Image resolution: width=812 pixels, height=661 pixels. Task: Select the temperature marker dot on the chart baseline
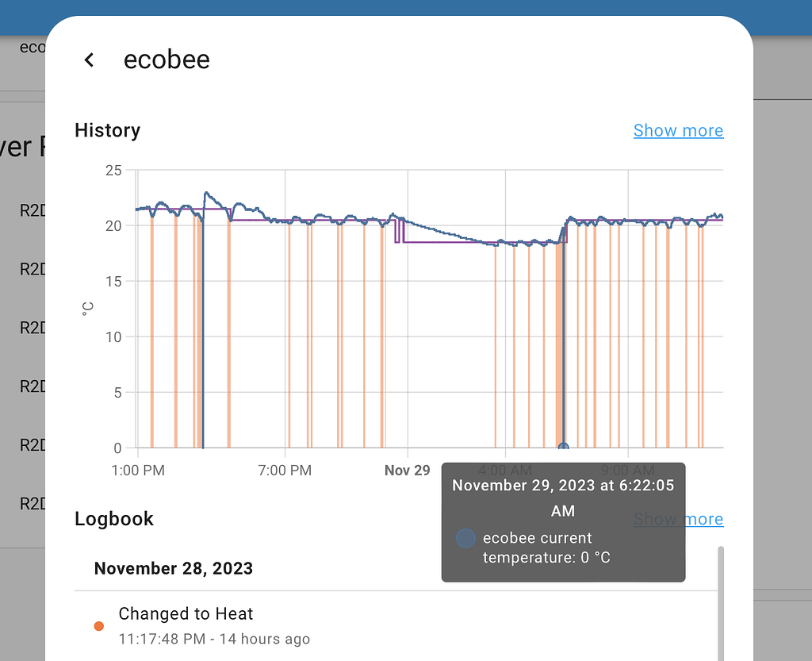point(563,447)
